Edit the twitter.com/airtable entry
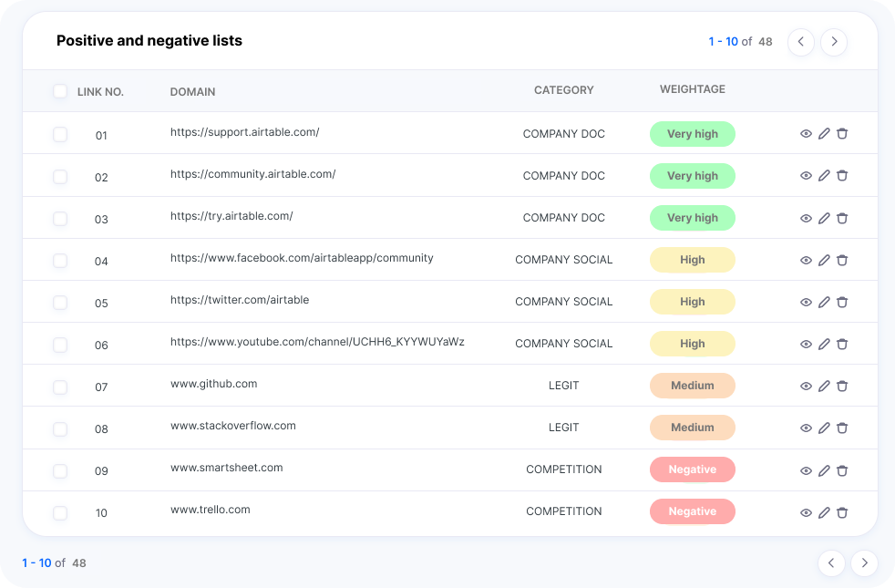 click(824, 302)
